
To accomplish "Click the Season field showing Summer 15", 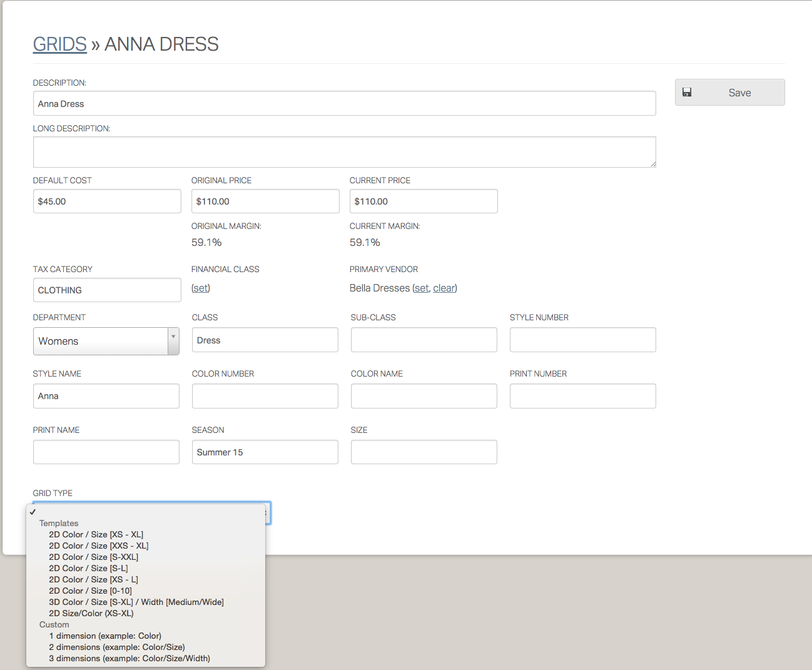I will click(x=265, y=452).
